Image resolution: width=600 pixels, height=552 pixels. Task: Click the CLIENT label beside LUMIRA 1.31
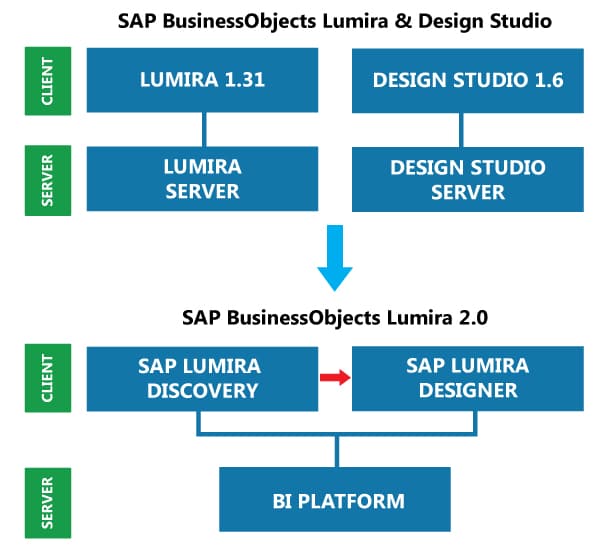[x=48, y=81]
